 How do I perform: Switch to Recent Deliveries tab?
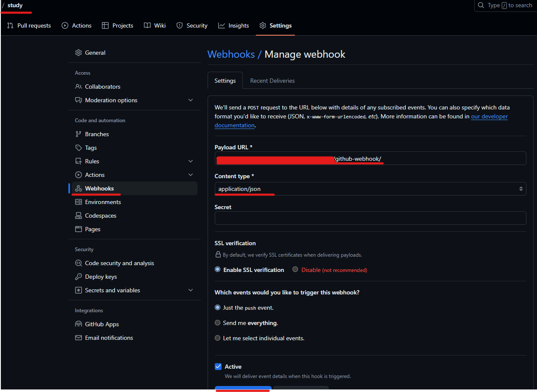point(273,81)
